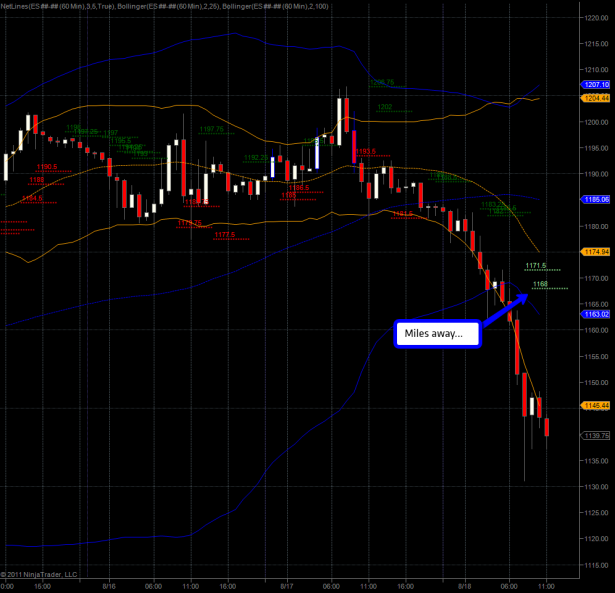Click the 1174.94 orange price marker
The image size is (615, 593).
pyautogui.click(x=595, y=252)
